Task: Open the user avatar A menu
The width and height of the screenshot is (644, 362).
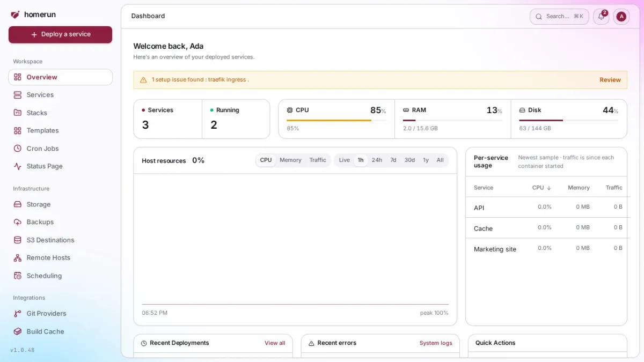Action: click(x=621, y=17)
